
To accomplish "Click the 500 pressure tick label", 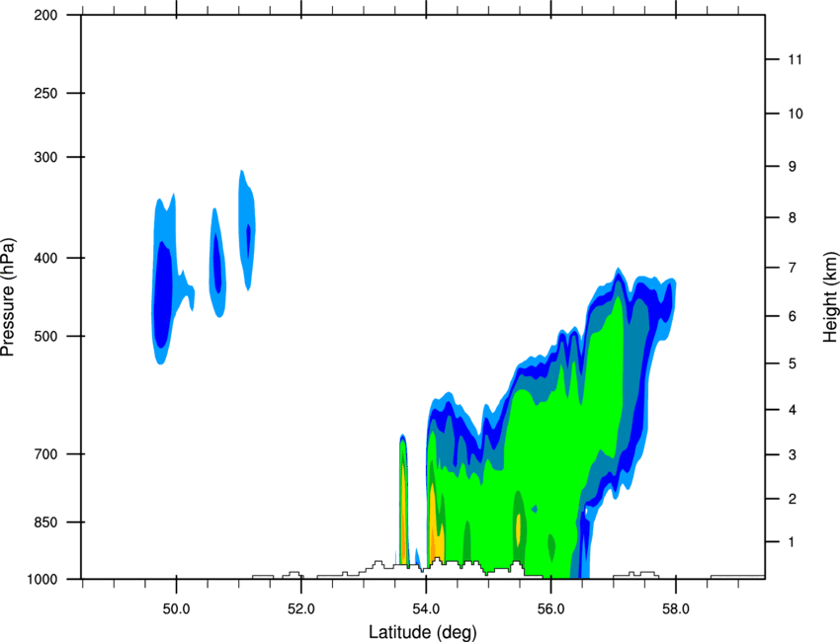I will point(45,336).
